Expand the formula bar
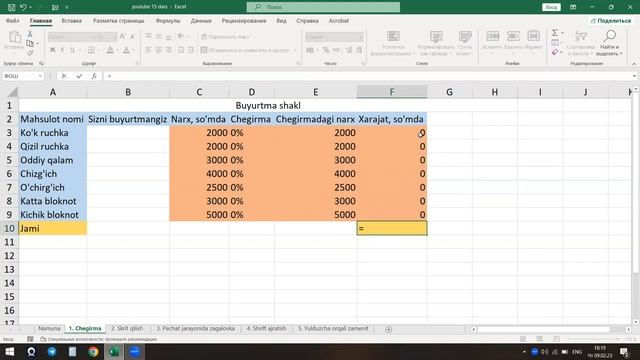 pyautogui.click(x=634, y=76)
